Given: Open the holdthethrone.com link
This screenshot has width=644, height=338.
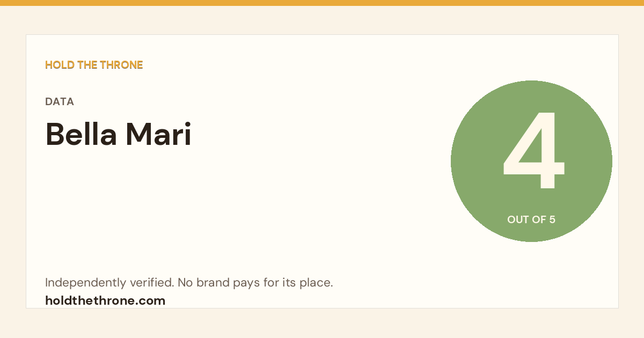Looking at the screenshot, I should pyautogui.click(x=105, y=300).
